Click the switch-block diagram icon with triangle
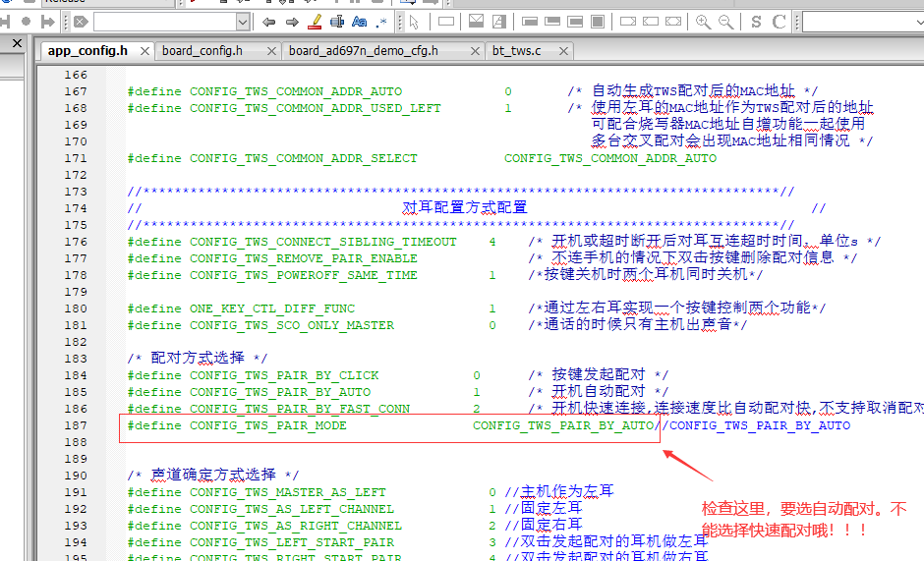 [x=499, y=22]
